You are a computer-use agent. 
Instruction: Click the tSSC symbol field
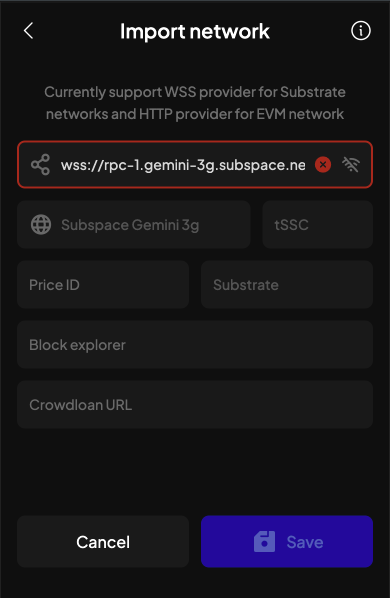pos(318,225)
